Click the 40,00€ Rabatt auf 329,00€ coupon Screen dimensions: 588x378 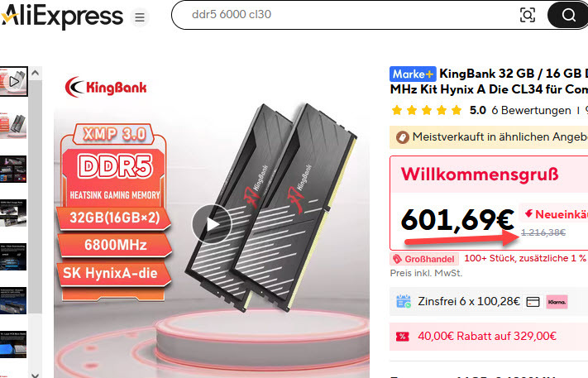click(487, 336)
